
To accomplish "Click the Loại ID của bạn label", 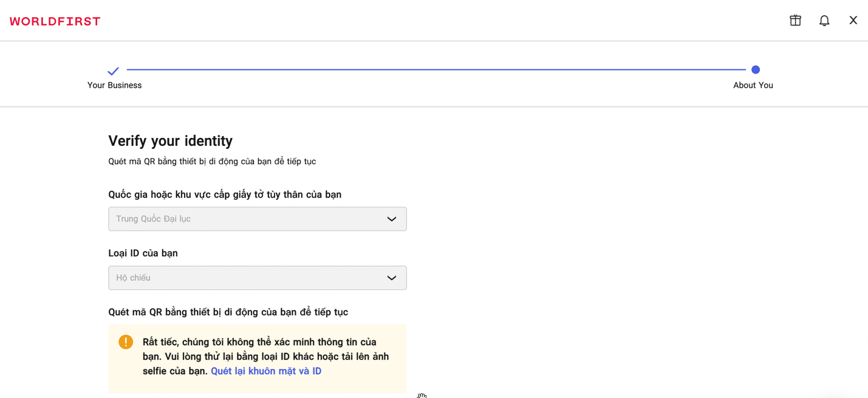I will coord(143,253).
